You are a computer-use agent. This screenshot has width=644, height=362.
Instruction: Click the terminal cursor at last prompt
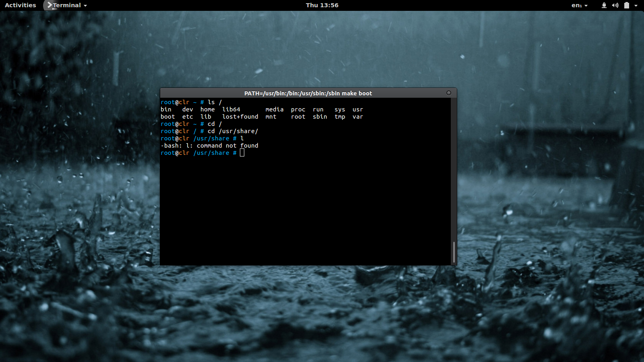242,153
